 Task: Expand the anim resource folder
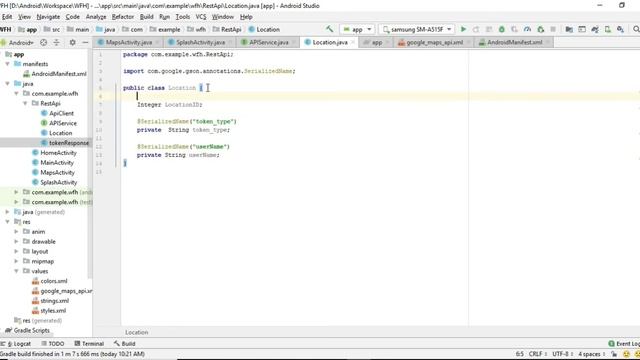pos(16,231)
